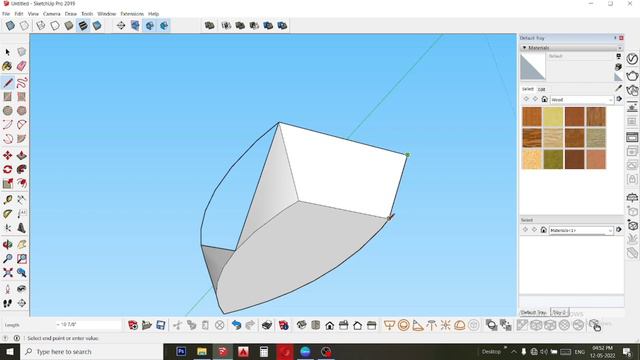This screenshot has width=640, height=360.
Task: Pick the Scale tool
Action: tap(8, 183)
